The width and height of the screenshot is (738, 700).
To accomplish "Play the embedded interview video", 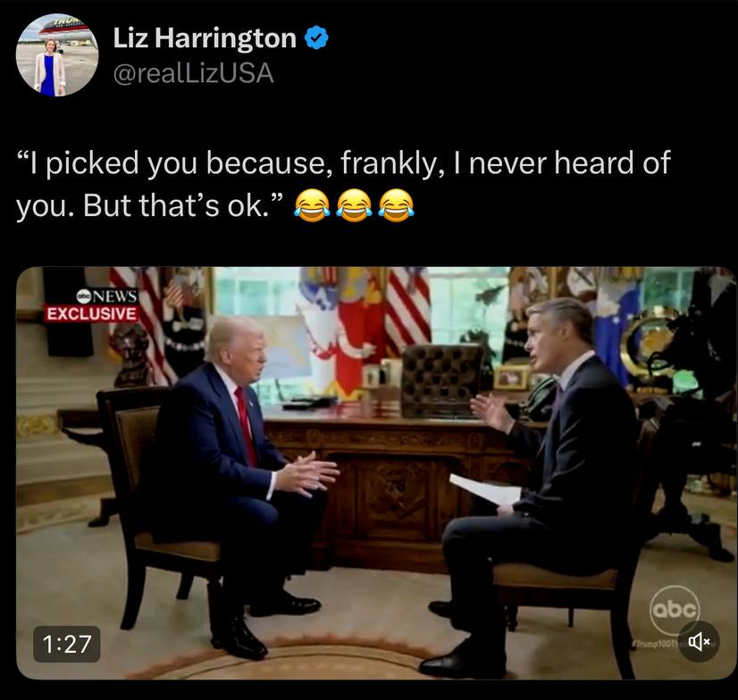I will pyautogui.click(x=376, y=473).
